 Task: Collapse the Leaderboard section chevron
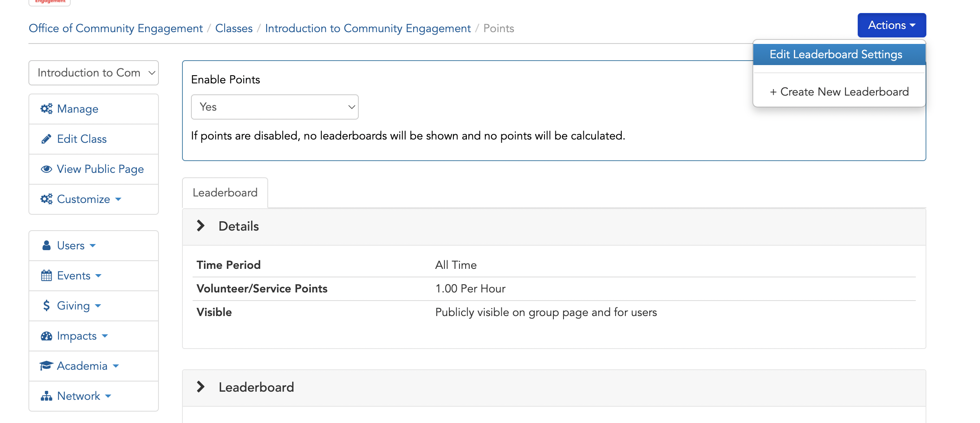coord(200,387)
